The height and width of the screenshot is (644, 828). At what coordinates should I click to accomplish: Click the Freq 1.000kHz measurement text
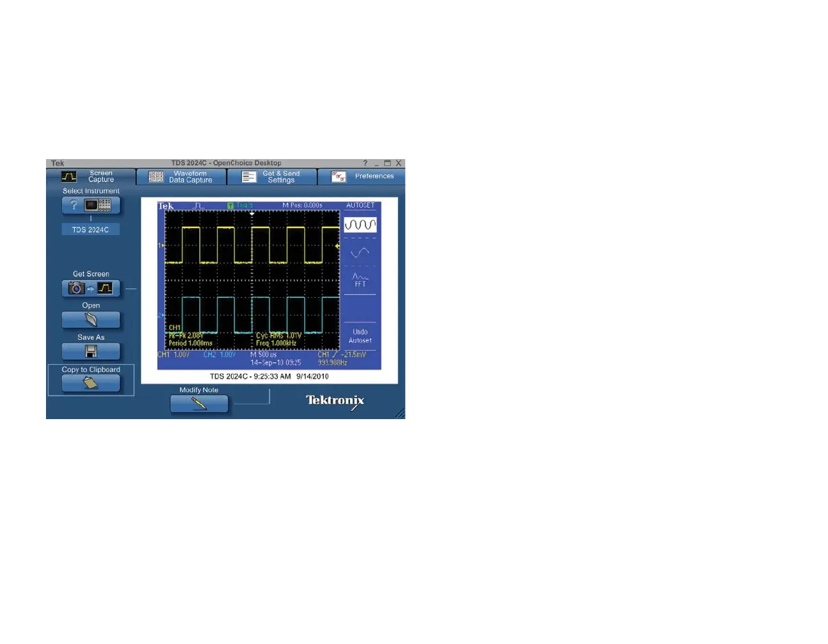tap(276, 343)
